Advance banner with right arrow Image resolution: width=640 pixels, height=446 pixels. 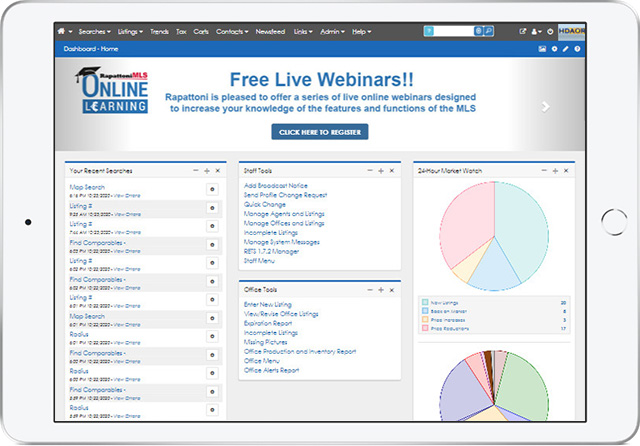coord(545,106)
